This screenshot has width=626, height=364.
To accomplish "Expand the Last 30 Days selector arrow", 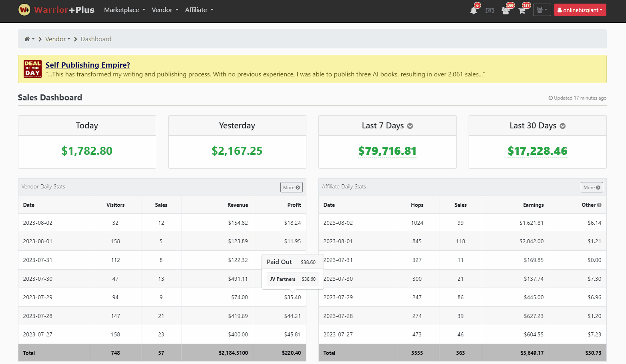I will point(563,126).
